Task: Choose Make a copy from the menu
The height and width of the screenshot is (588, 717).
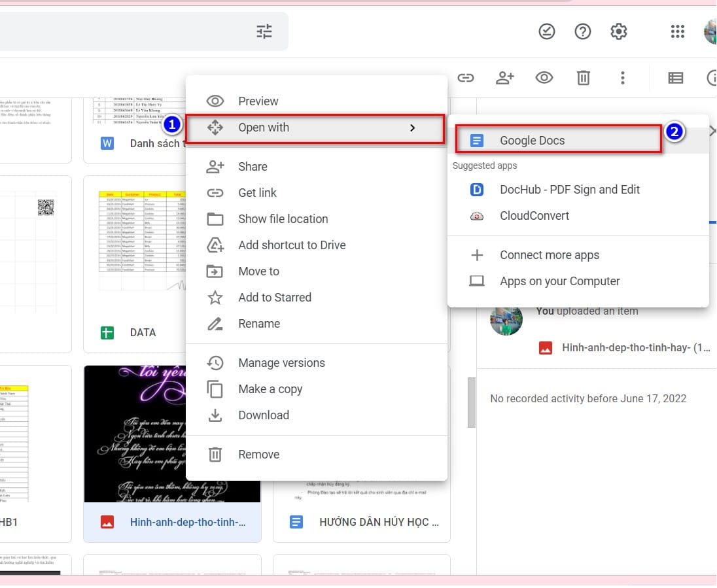Action: 270,389
